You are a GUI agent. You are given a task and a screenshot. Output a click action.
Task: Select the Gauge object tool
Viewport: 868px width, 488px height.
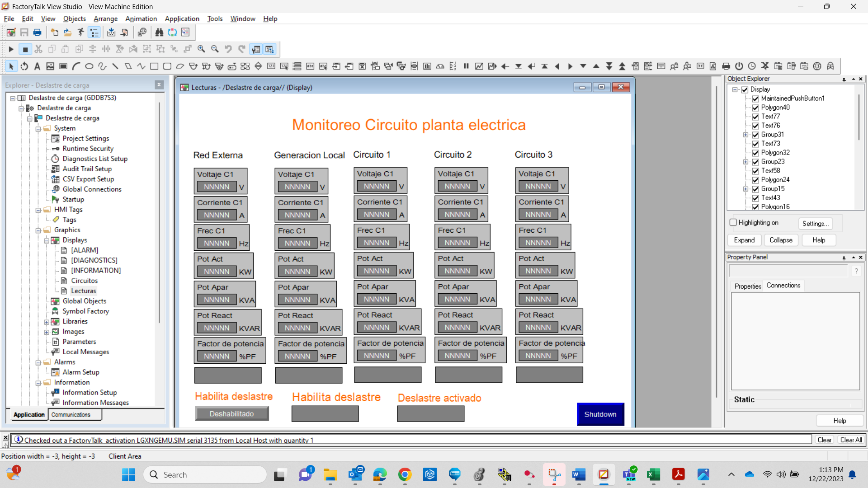pyautogui.click(x=440, y=66)
